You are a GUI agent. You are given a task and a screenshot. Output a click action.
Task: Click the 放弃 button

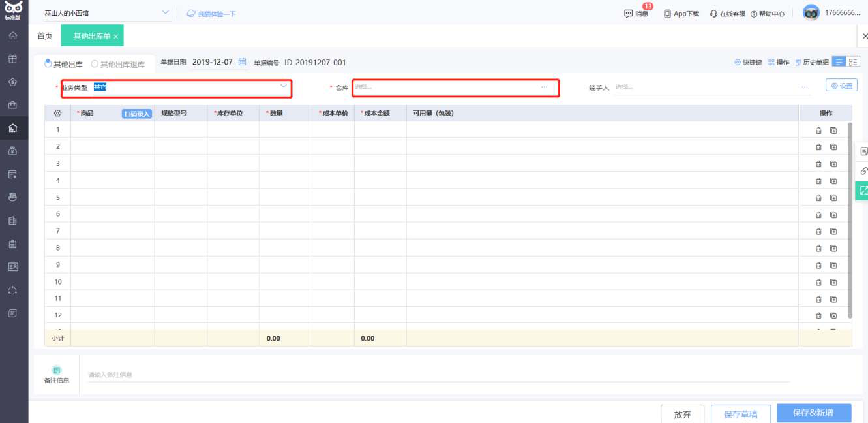click(682, 414)
